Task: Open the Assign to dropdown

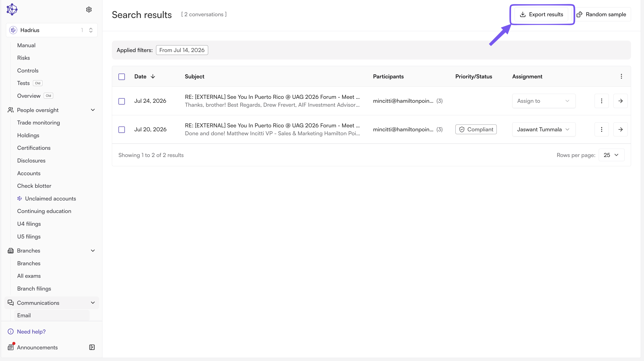Action: click(544, 101)
